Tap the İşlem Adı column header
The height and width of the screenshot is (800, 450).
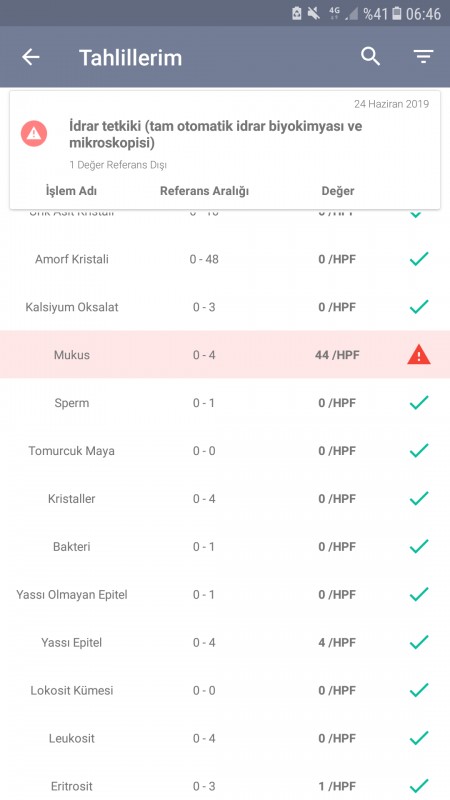point(71,191)
